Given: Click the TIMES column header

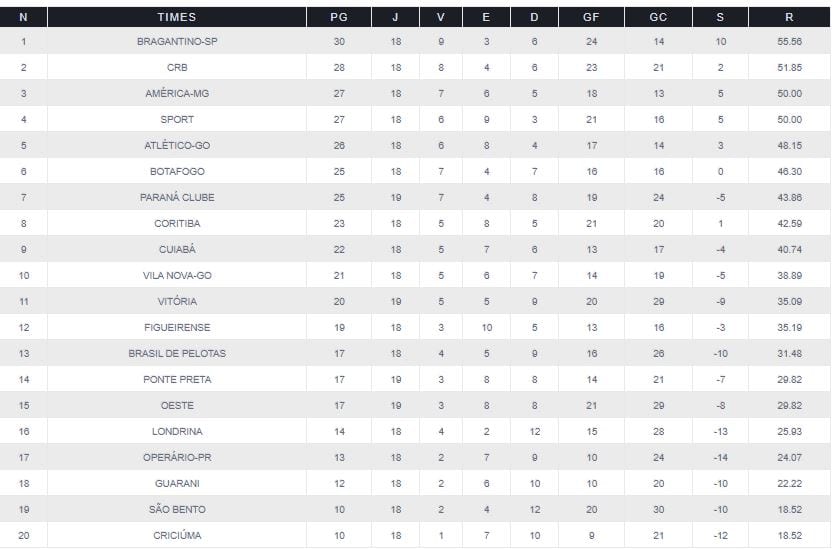Looking at the screenshot, I should (177, 17).
